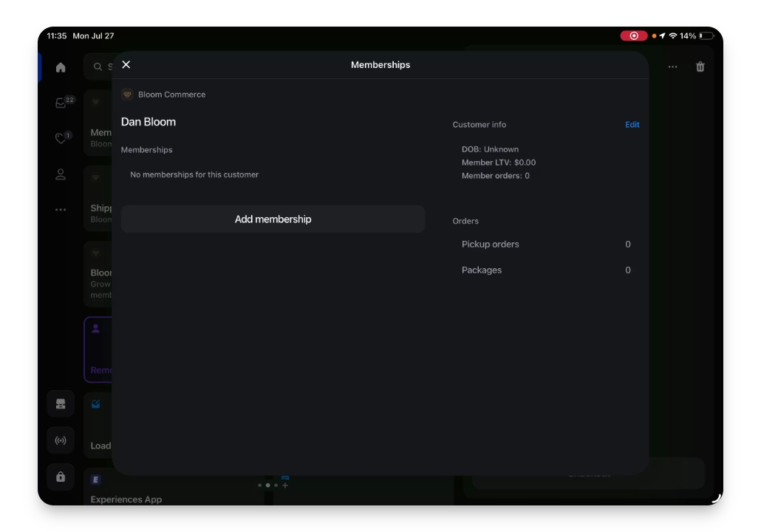The image size is (761, 532).
Task: Click the Bloom Commerce app icon
Action: coord(127,95)
